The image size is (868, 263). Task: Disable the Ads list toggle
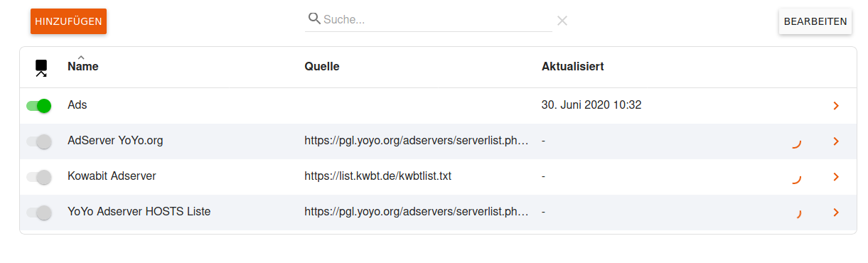(39, 106)
